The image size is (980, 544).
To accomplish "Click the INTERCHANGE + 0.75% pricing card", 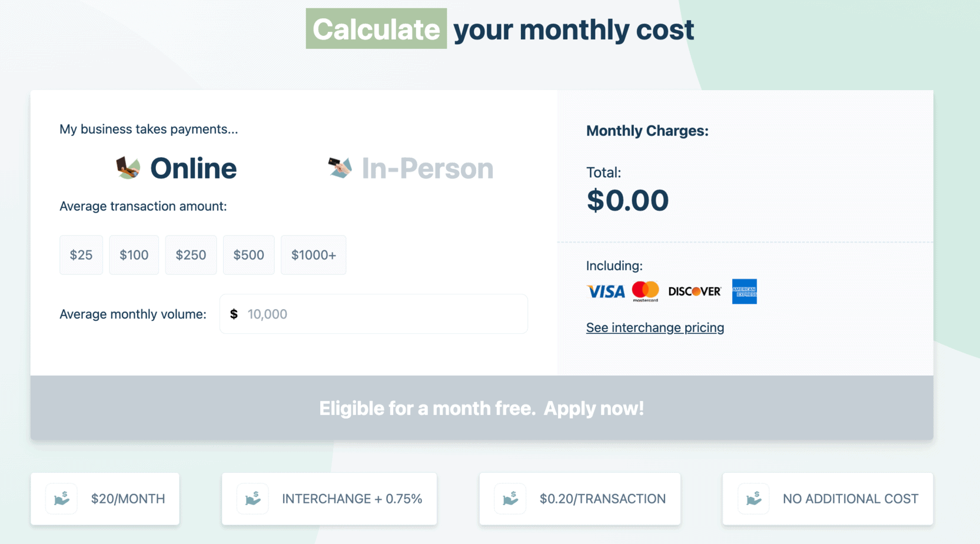I will [x=328, y=498].
